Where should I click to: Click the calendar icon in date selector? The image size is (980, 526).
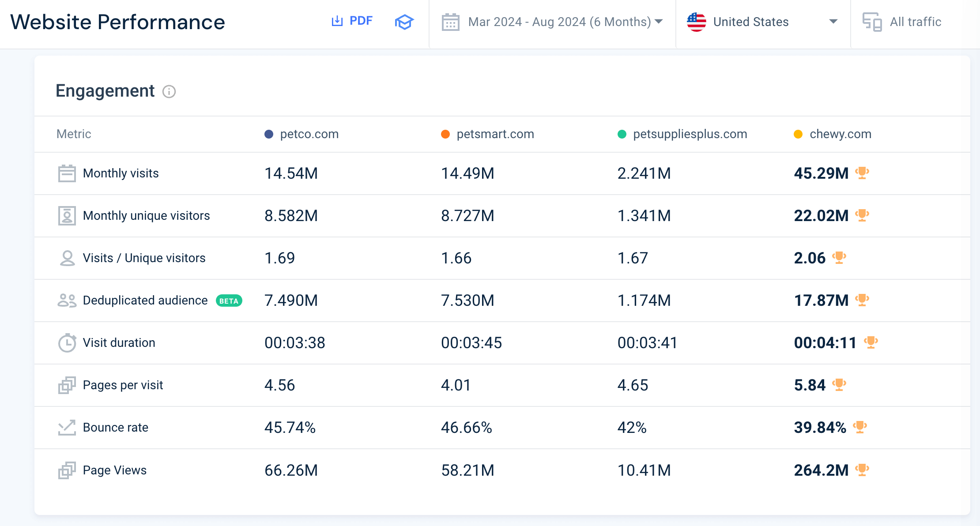(x=451, y=22)
